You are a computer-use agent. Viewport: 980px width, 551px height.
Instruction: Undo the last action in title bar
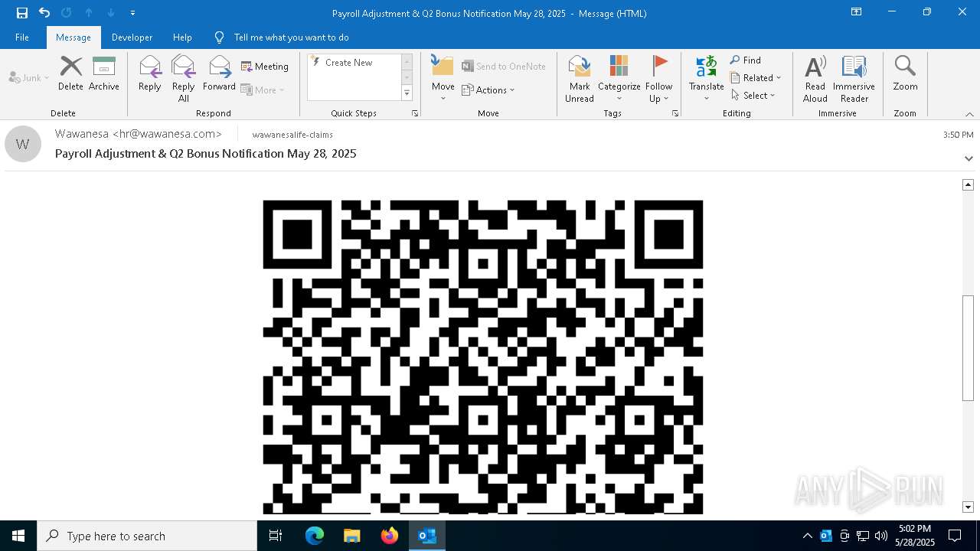(x=44, y=13)
